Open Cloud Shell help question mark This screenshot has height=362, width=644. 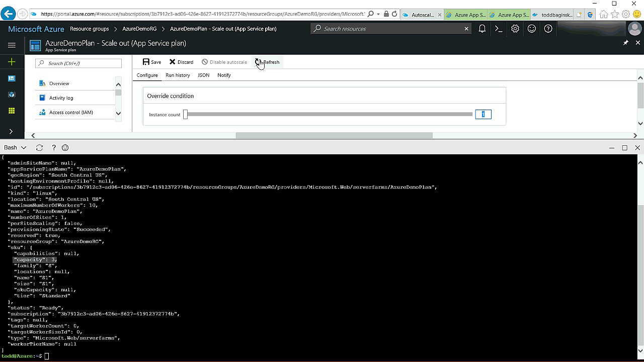coord(53,148)
